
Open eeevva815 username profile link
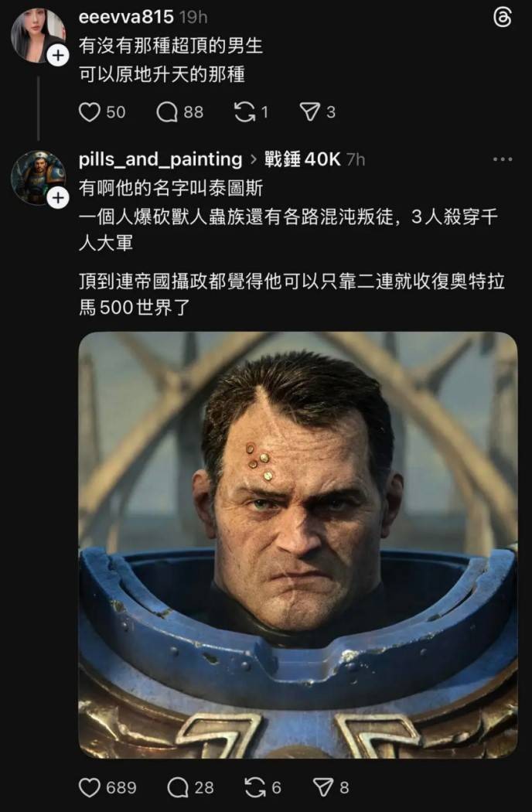(x=126, y=17)
